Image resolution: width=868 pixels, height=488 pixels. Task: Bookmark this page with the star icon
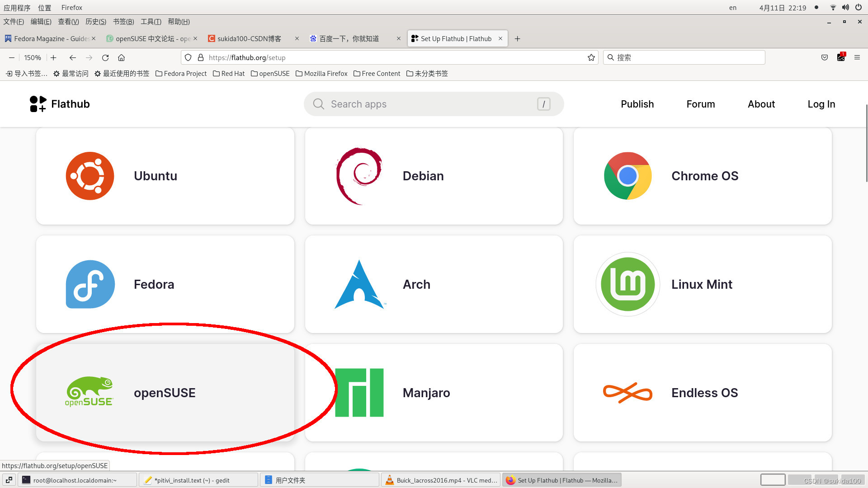pyautogui.click(x=591, y=57)
